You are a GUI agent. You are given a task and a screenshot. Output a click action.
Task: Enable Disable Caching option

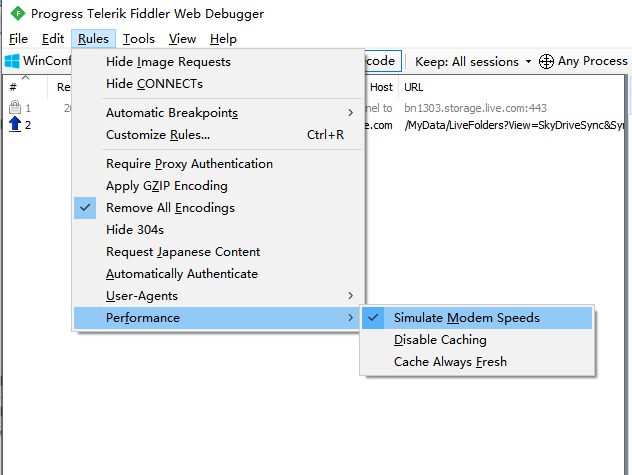477,340
